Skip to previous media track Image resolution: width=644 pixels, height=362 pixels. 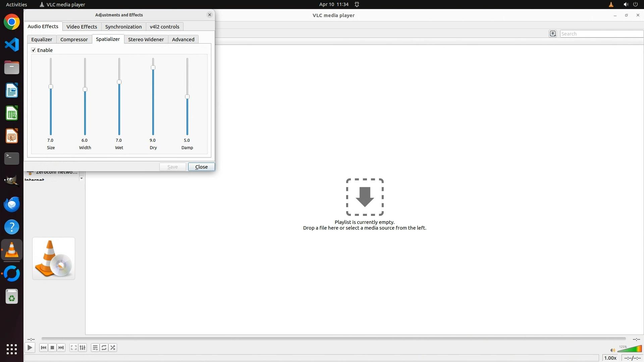pyautogui.click(x=43, y=348)
